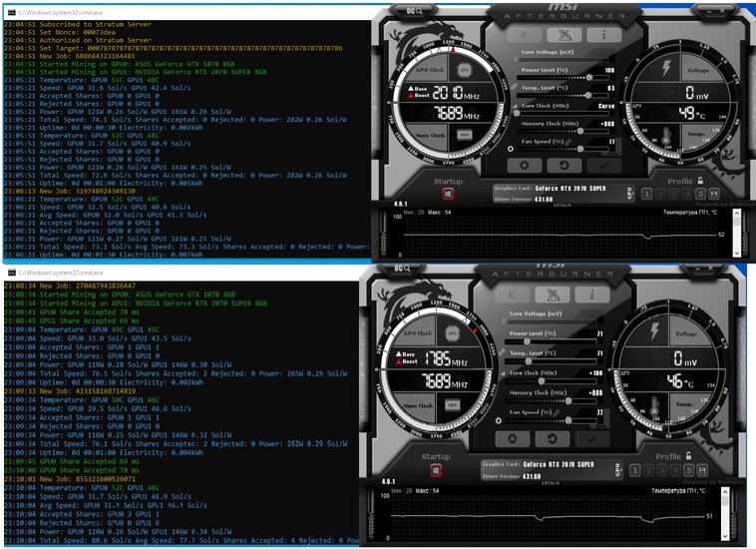
Task: Open the info button in the 46°C Afterburner
Action: click(x=591, y=293)
